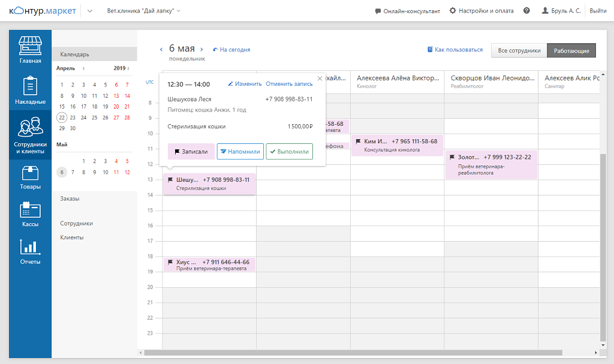Select Сотрудники и клиенты sidebar icon
This screenshot has width=614, height=364.
[30, 127]
